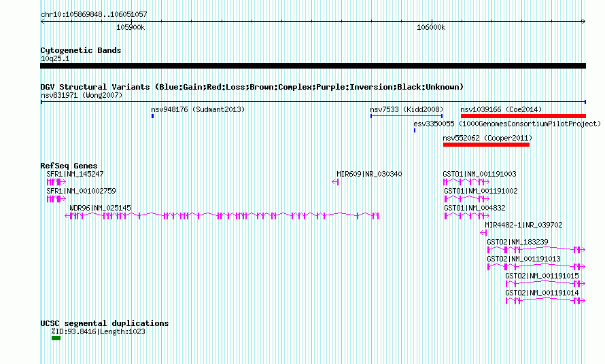Select the WDR96 NM_025145 gene model
Screen dimensions: 605x364
pyautogui.click(x=222, y=215)
